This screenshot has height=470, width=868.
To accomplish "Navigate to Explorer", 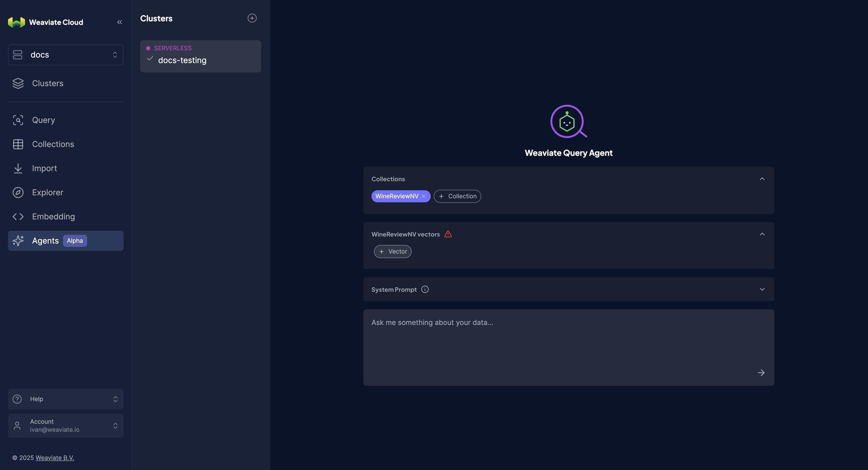I will [x=66, y=192].
